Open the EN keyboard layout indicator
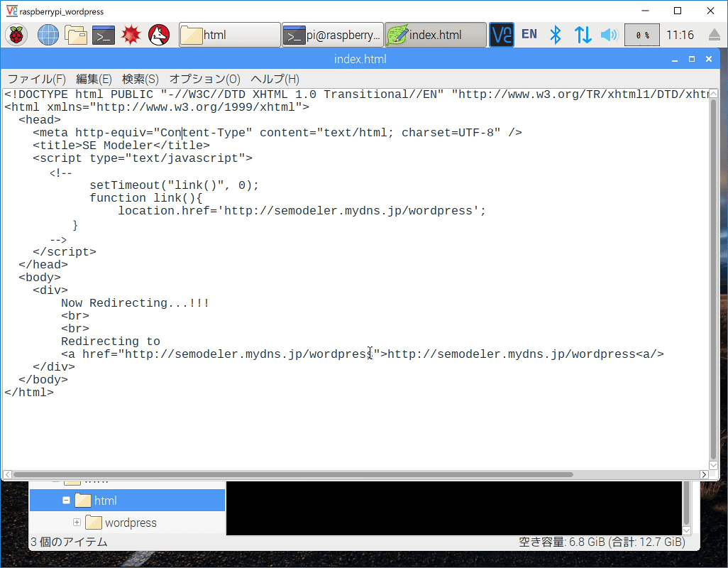The image size is (728, 568). (x=529, y=34)
